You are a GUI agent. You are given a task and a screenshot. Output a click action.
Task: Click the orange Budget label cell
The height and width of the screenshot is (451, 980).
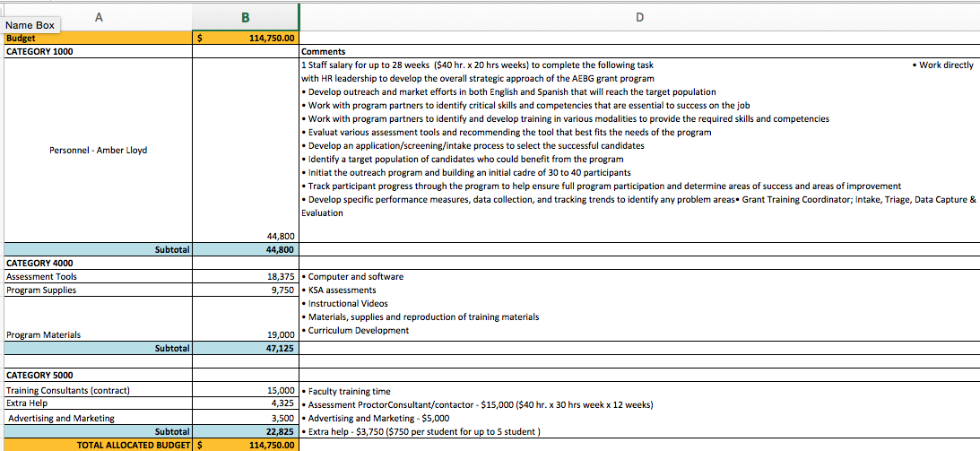(97, 39)
